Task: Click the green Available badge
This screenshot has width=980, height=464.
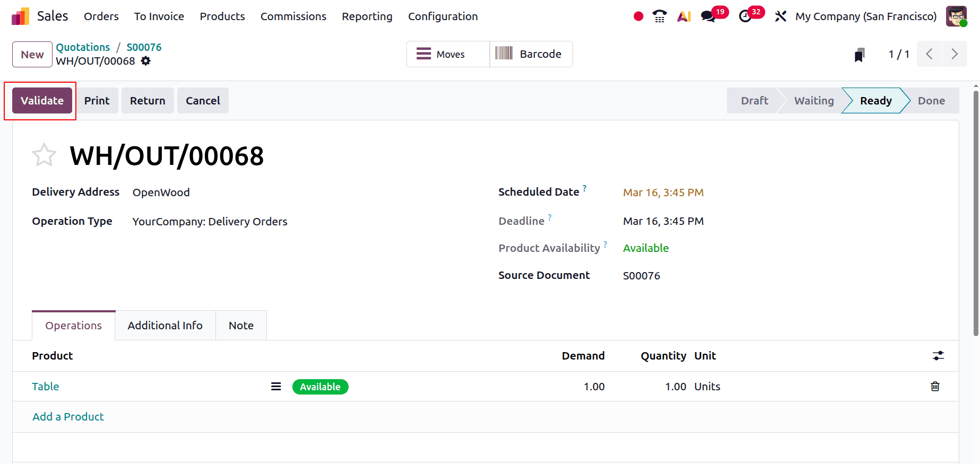Action: click(x=320, y=387)
